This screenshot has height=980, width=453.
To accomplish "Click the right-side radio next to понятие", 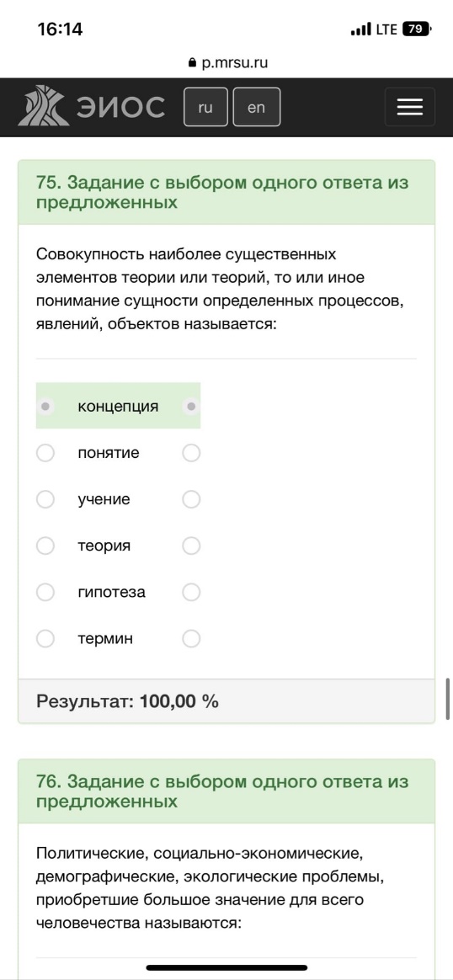I will [x=191, y=453].
